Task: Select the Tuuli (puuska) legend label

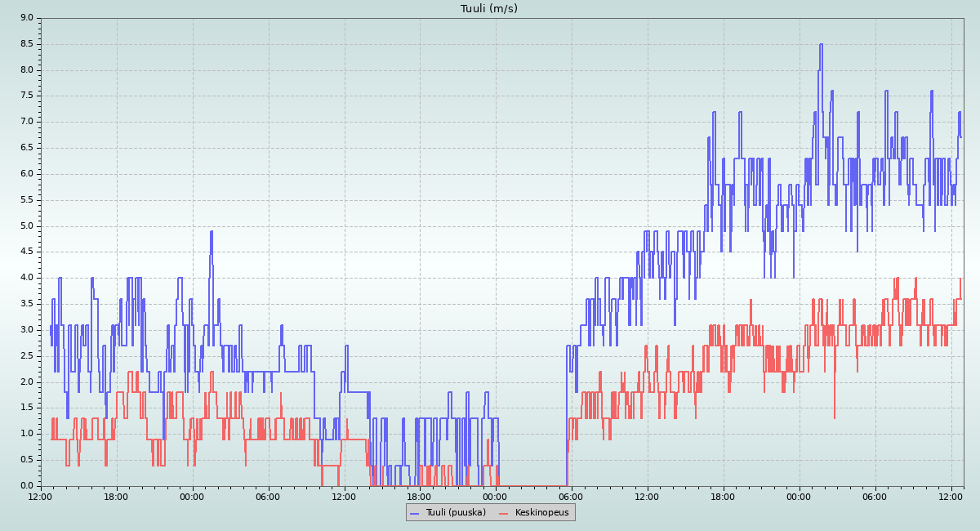Action: [455, 512]
